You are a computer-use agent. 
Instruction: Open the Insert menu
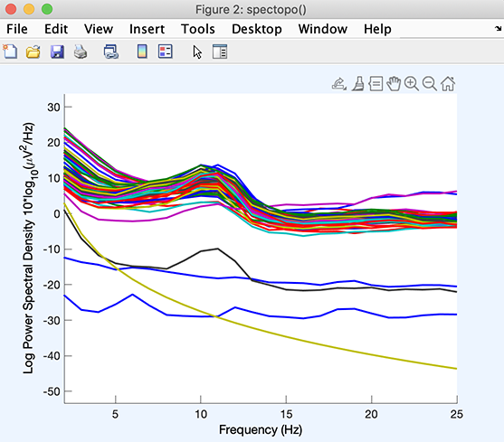click(147, 29)
